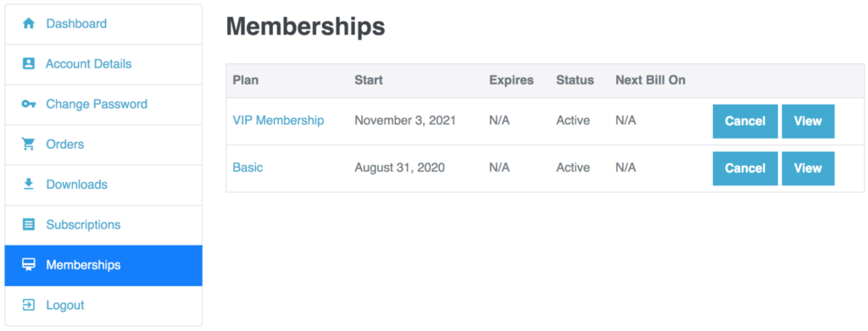Click the Account Details person icon
Viewport: 868px width, 331px height.
coord(28,63)
